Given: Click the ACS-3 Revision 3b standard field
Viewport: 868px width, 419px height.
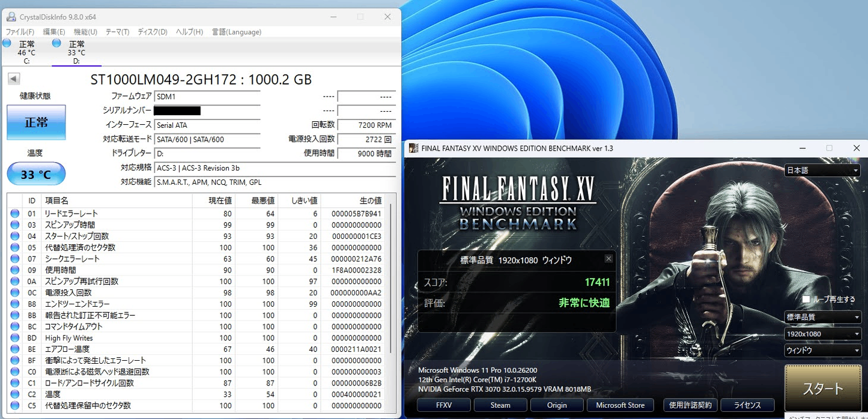Looking at the screenshot, I should point(275,168).
